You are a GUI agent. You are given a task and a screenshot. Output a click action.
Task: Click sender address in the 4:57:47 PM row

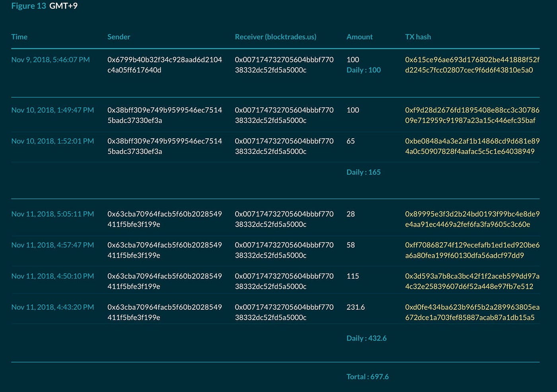165,250
